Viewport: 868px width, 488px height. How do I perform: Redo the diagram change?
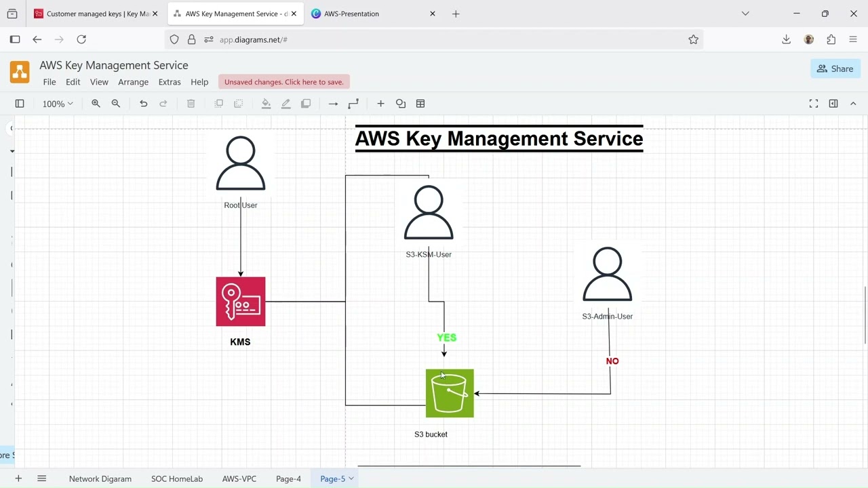pos(163,104)
